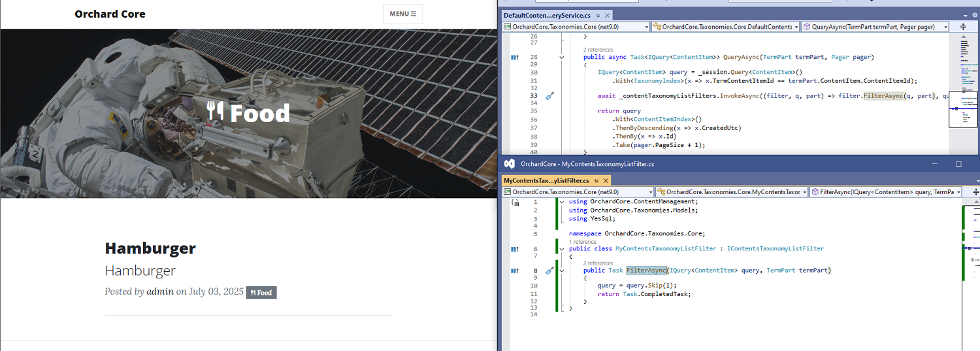Click the split editor icon in upper editor
Image resolution: width=980 pixels, height=351 pixels.
click(x=962, y=27)
